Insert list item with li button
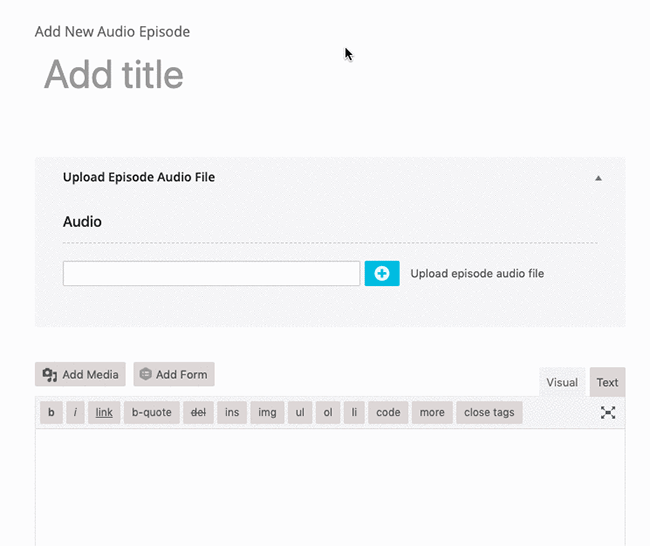This screenshot has width=650, height=546. (x=354, y=413)
